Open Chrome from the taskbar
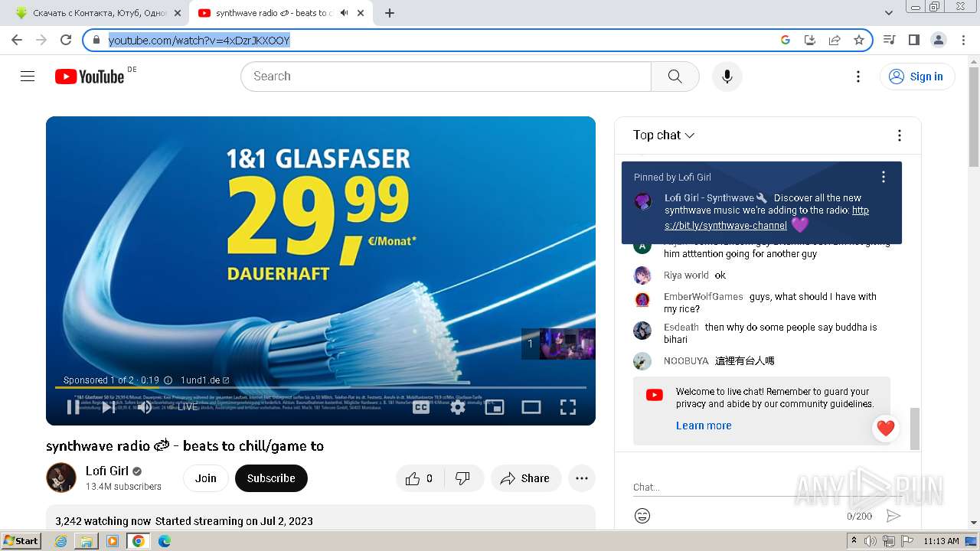 138,541
